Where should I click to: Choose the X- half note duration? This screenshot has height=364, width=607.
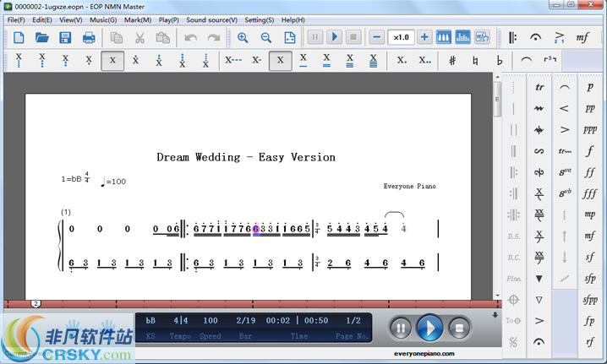tap(257, 61)
